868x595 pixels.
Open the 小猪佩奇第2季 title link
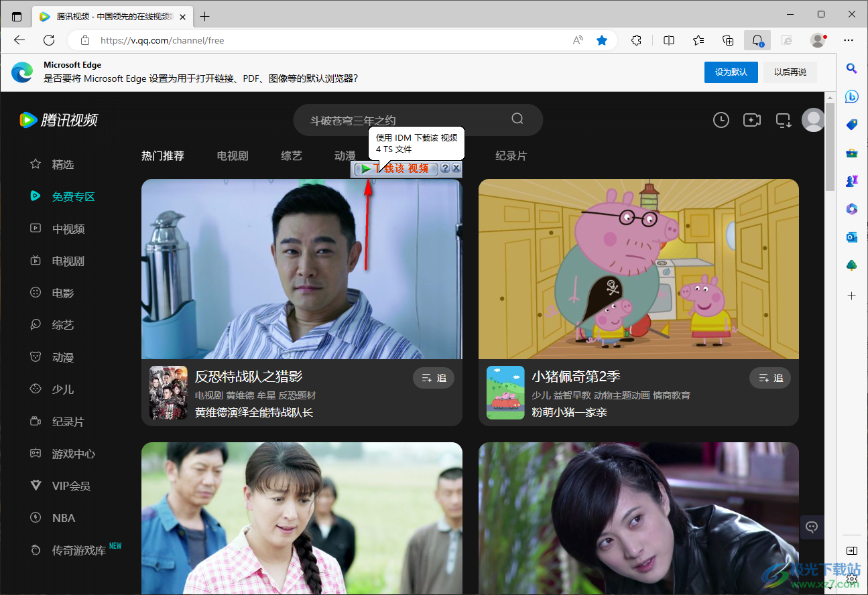tap(576, 377)
